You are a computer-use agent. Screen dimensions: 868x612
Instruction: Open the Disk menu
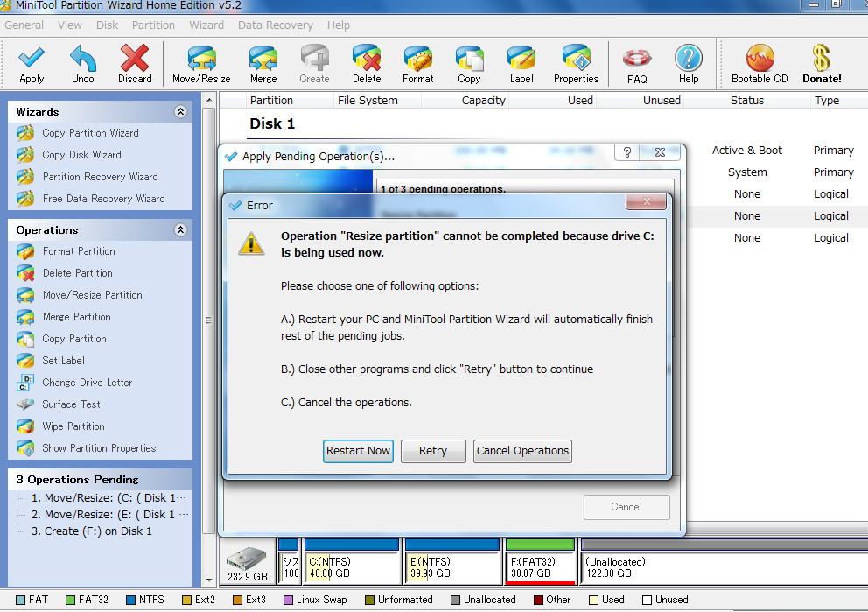pos(107,25)
